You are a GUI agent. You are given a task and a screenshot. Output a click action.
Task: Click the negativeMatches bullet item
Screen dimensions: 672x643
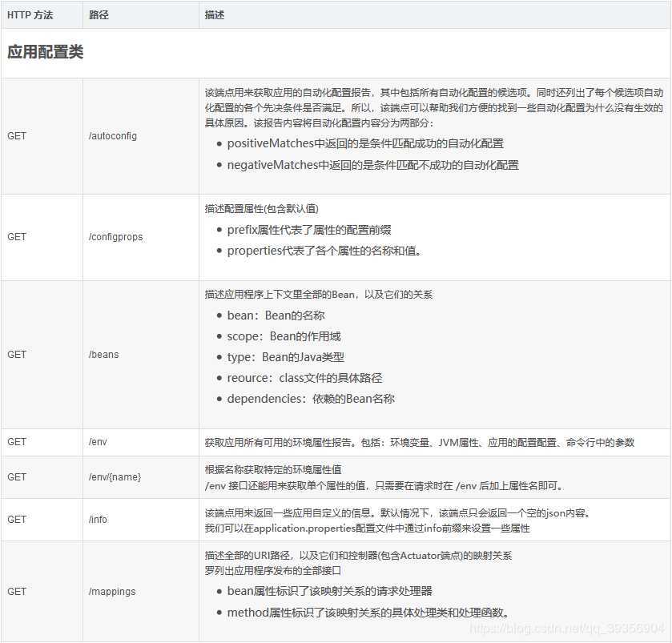click(x=372, y=165)
